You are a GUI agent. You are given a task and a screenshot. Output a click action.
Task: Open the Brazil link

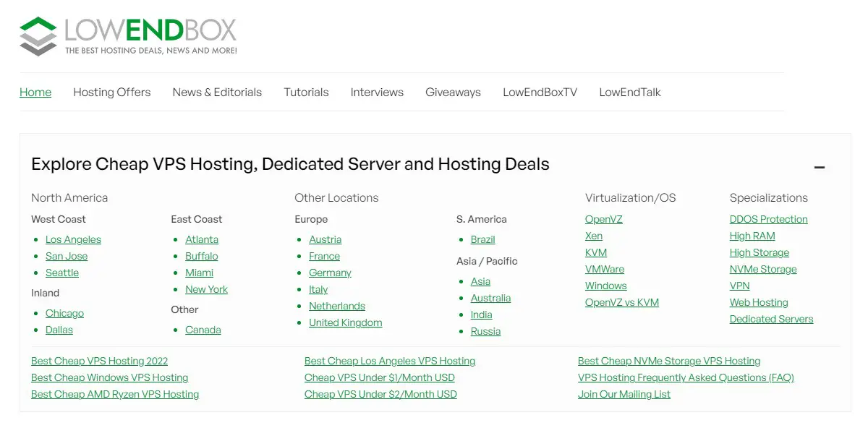coord(483,239)
